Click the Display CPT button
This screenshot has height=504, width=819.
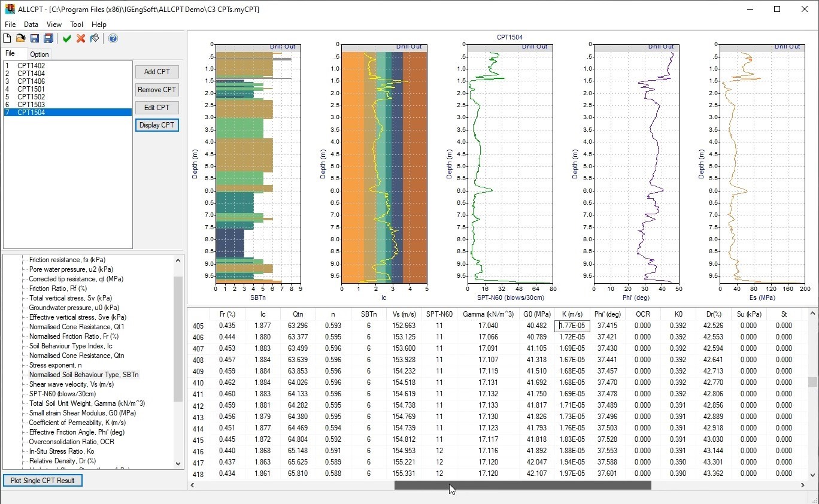coord(157,125)
